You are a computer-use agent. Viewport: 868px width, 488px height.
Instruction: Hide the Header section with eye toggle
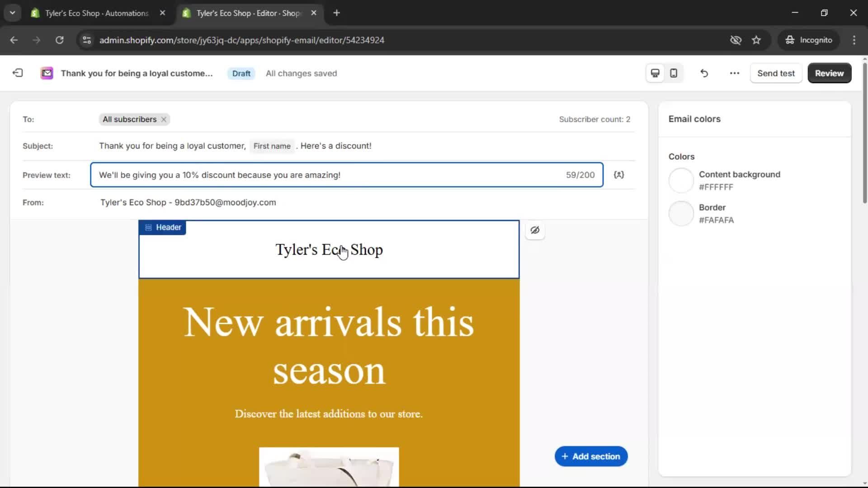[535, 230]
